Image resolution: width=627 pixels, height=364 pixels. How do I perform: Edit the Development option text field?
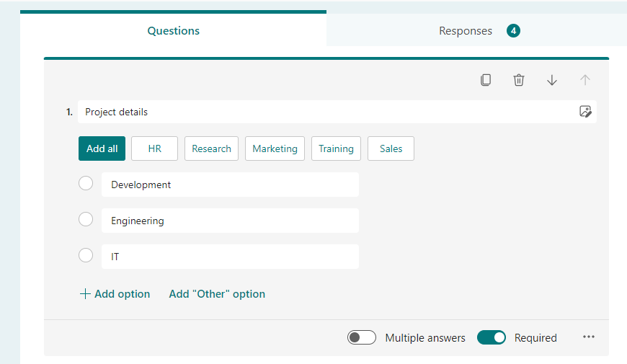point(230,185)
